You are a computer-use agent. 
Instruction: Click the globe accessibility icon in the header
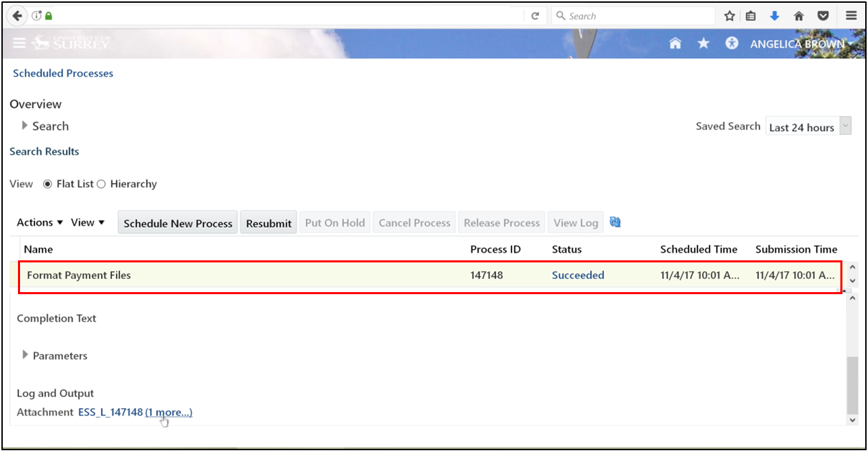tap(731, 43)
